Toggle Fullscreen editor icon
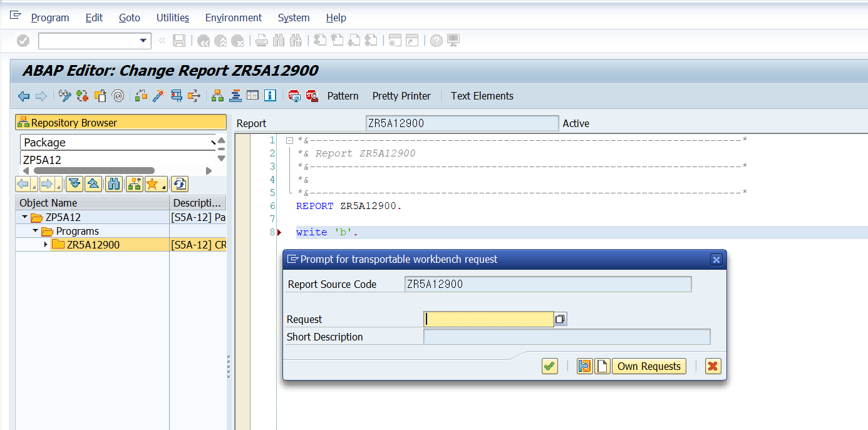Screen dimensions: 868x430 tap(252, 96)
